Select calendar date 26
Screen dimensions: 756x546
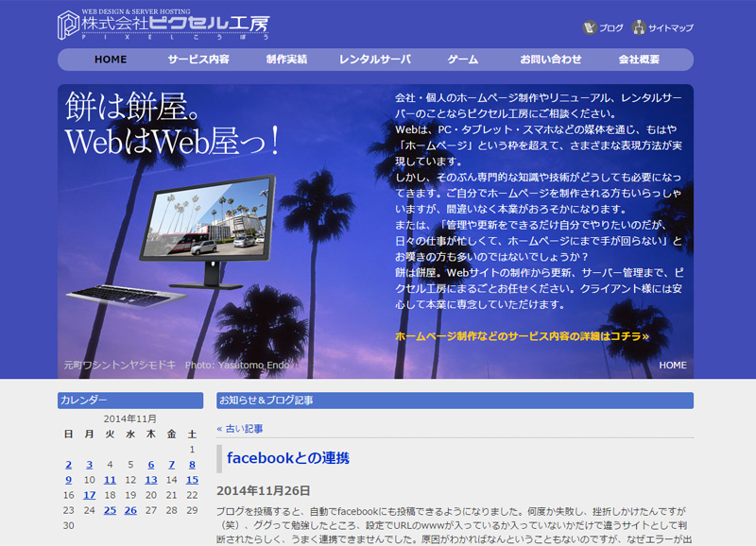[130, 510]
